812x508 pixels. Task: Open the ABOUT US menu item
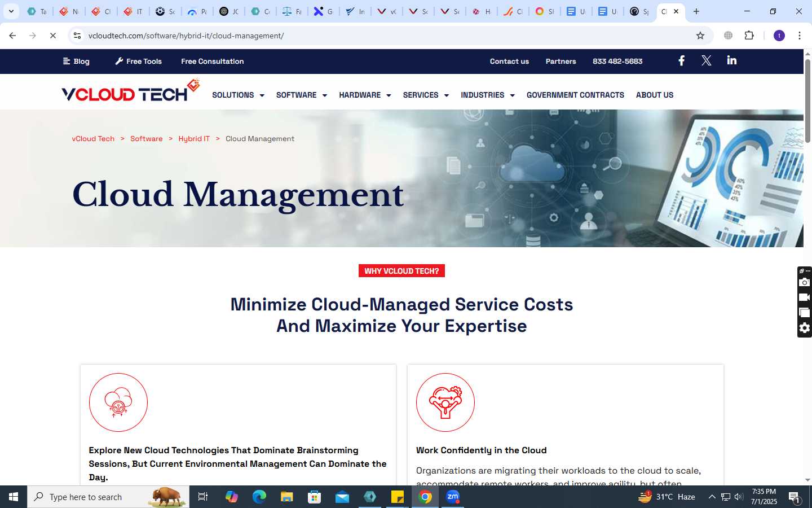pos(655,95)
